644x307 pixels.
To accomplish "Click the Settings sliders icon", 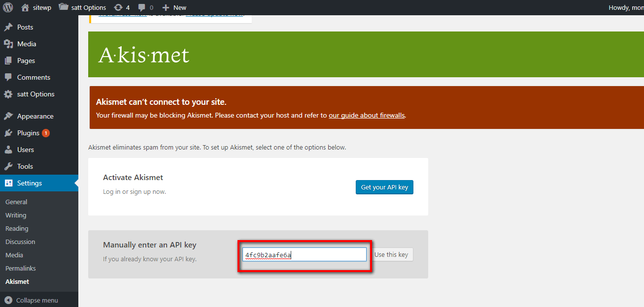I will pos(8,183).
